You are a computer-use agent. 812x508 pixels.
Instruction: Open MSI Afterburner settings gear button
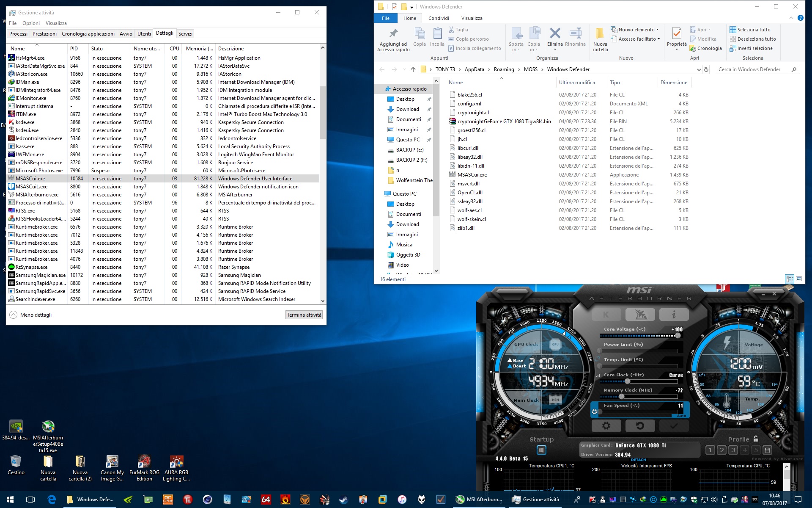click(x=606, y=425)
